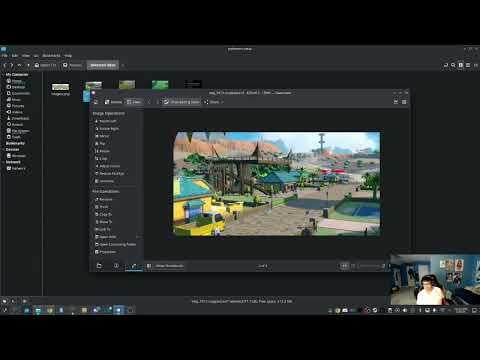The height and width of the screenshot is (360, 480).
Task: Open the File menu in the file manager
Action: (5, 56)
